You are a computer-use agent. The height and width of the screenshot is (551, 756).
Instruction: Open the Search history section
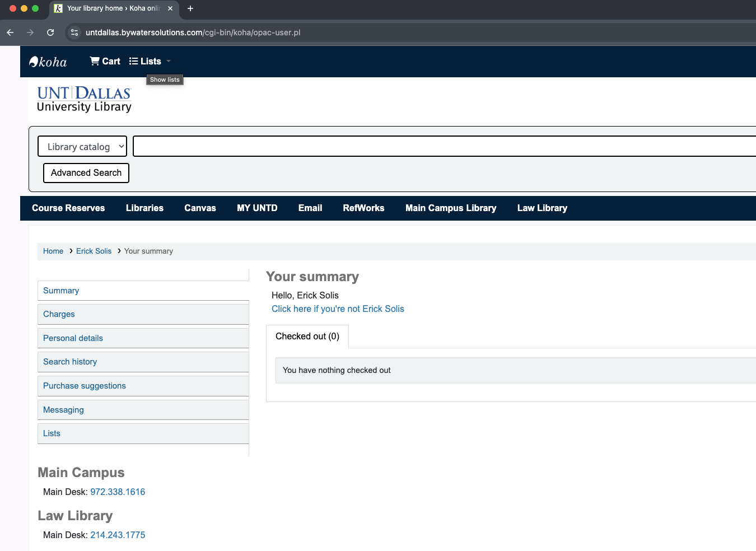click(x=69, y=362)
